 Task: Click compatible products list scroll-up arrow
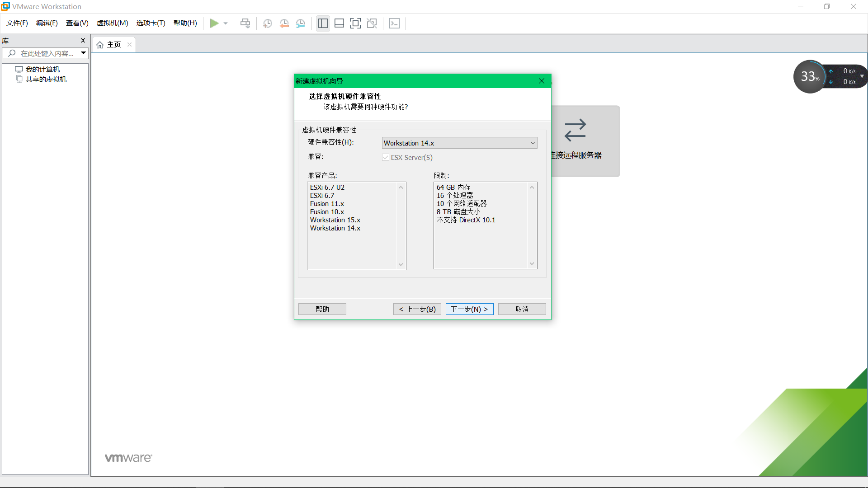401,188
